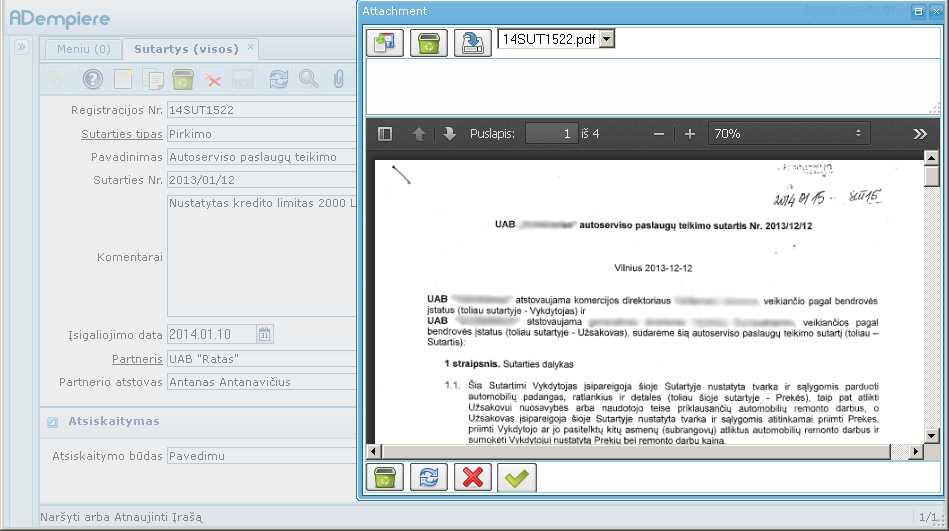Zoom in the PDF with plus button
The height and width of the screenshot is (531, 949).
click(x=689, y=134)
